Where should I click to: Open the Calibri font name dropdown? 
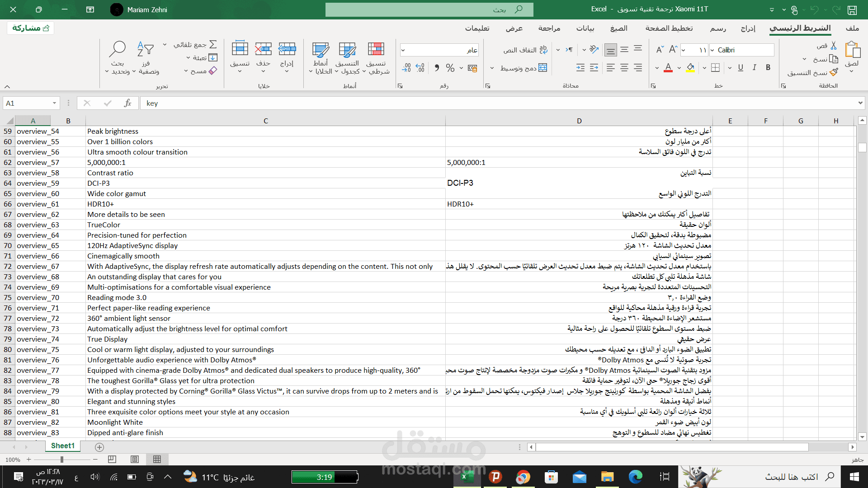[x=712, y=50]
